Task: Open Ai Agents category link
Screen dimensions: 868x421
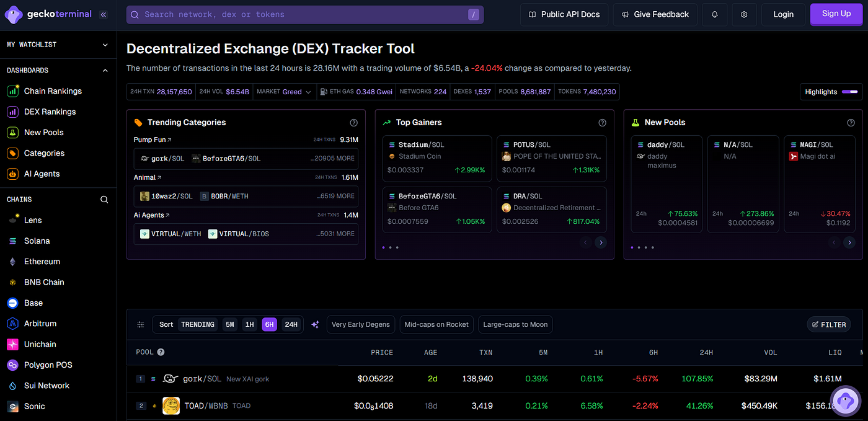Action: (151, 215)
